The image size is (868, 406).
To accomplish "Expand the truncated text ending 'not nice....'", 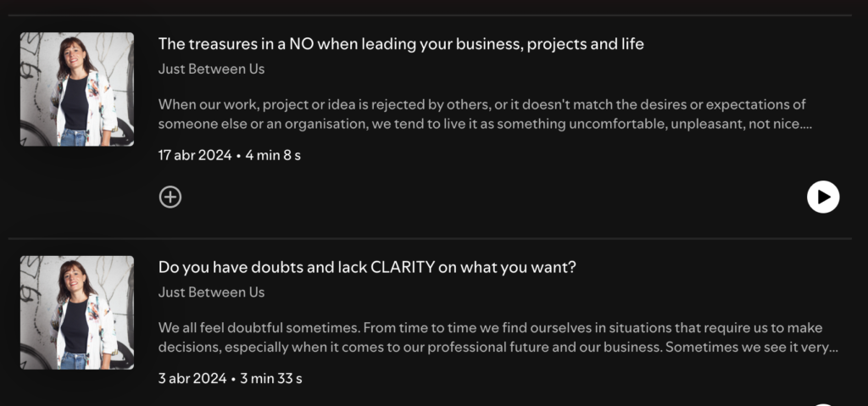I will [807, 124].
